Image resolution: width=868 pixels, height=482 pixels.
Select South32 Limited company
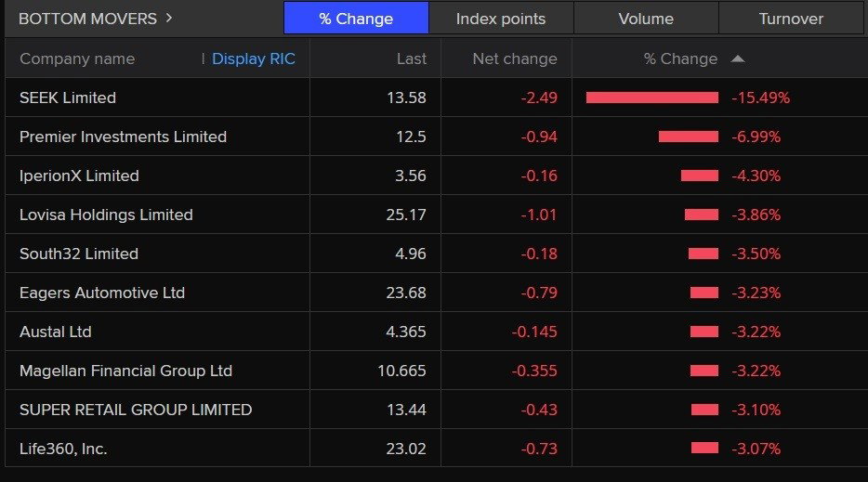79,254
